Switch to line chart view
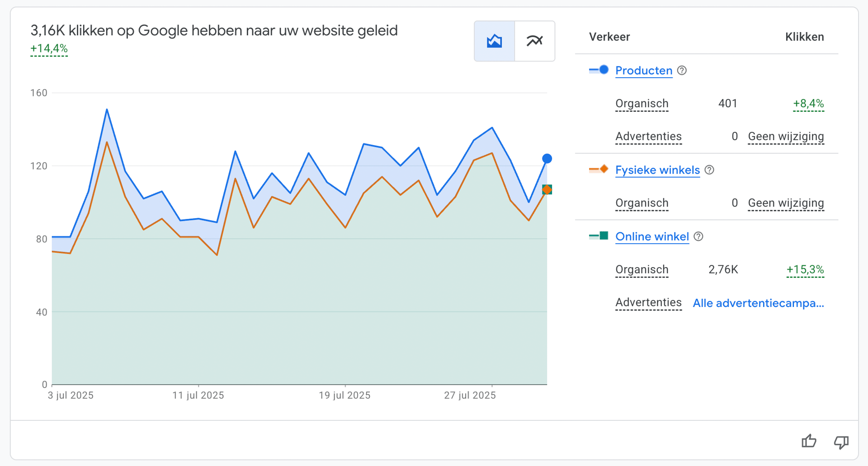 pos(534,41)
